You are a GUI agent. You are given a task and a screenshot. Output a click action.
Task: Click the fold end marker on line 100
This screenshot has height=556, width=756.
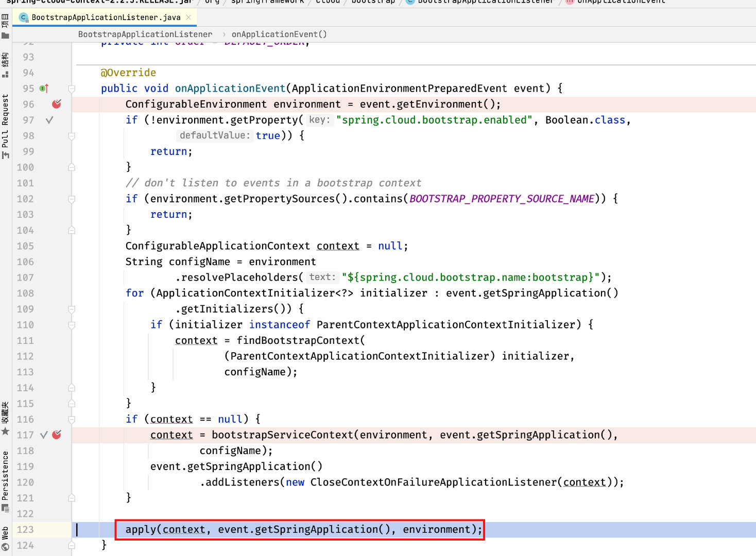point(72,167)
